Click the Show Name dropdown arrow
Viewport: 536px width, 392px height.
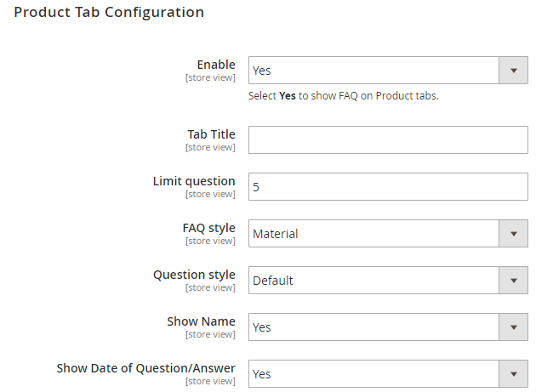513,327
